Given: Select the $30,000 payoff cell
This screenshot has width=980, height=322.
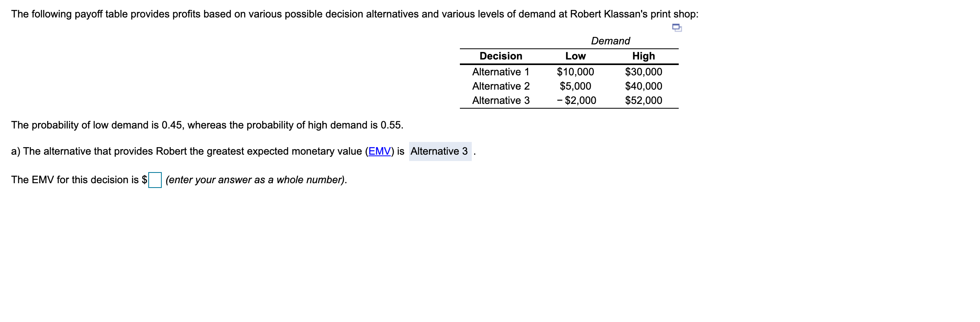Looking at the screenshot, I should tap(643, 72).
